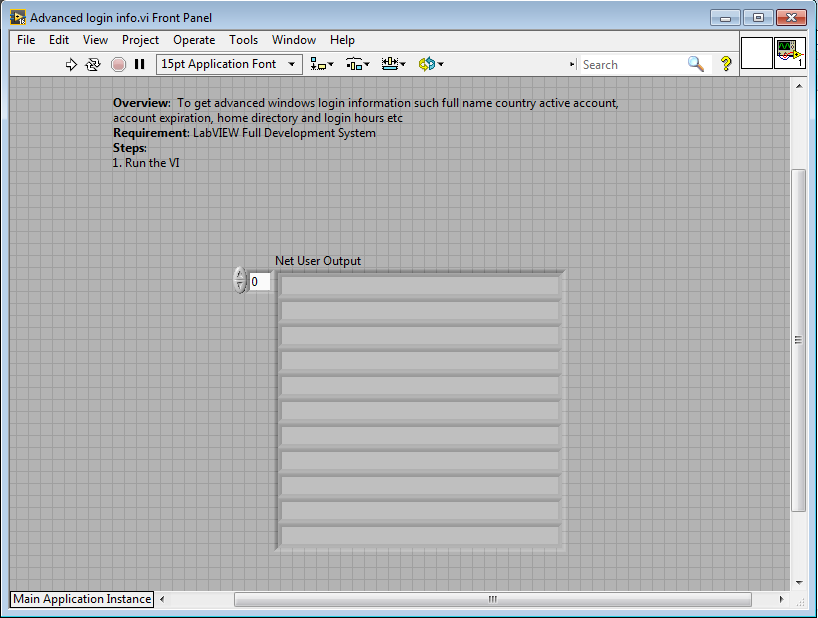Open the Operate menu

pyautogui.click(x=194, y=40)
